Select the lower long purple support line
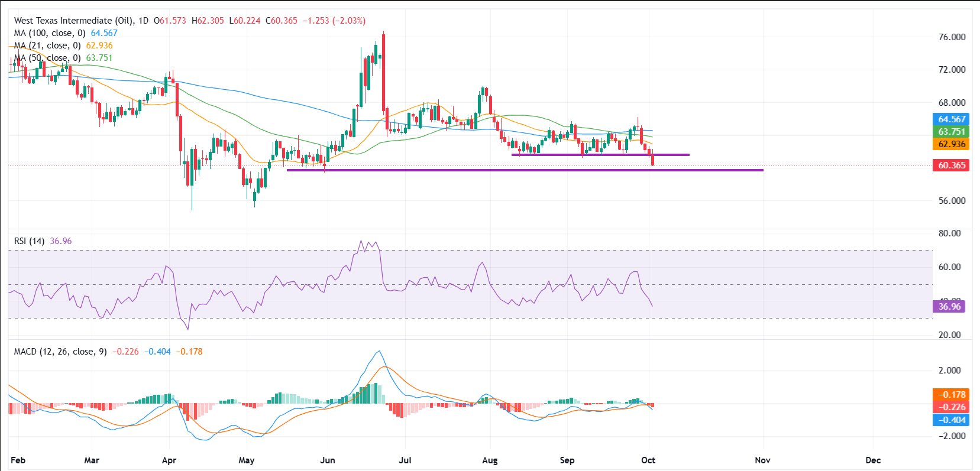This screenshot has width=980, height=471. click(532, 170)
